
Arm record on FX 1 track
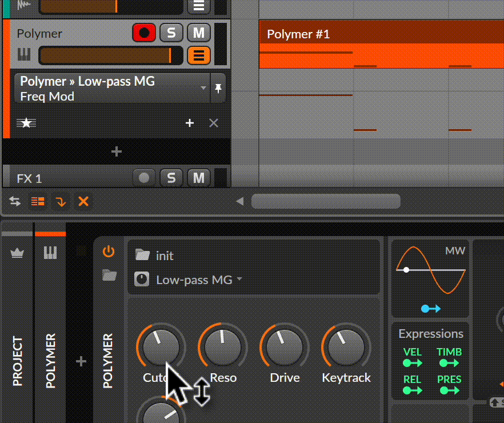point(144,178)
